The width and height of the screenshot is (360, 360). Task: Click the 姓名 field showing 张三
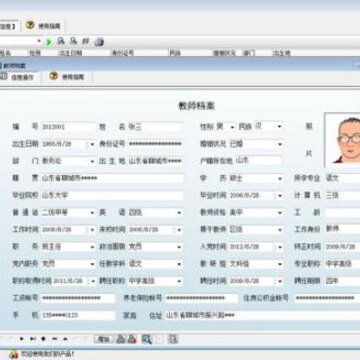155,127
